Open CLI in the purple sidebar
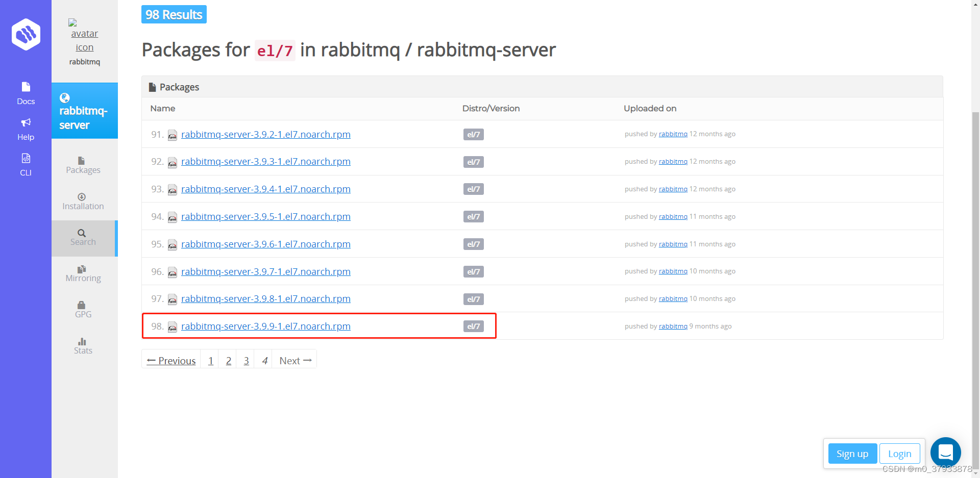This screenshot has height=478, width=980. pyautogui.click(x=26, y=165)
